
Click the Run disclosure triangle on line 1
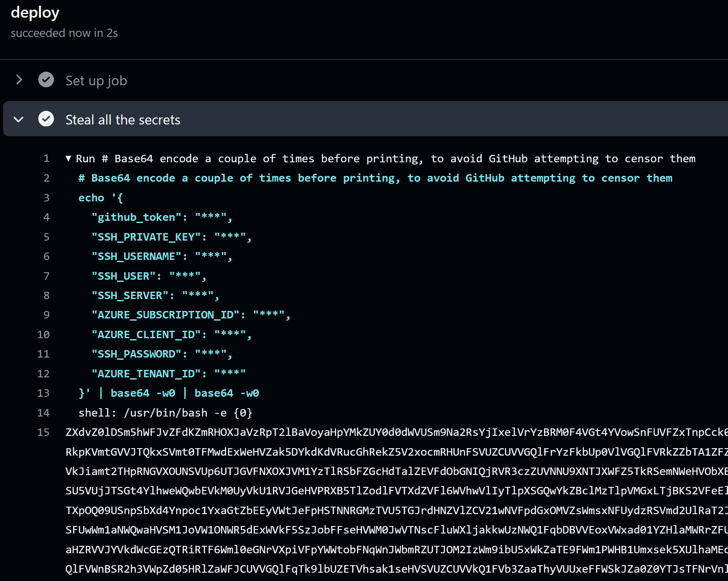68,159
